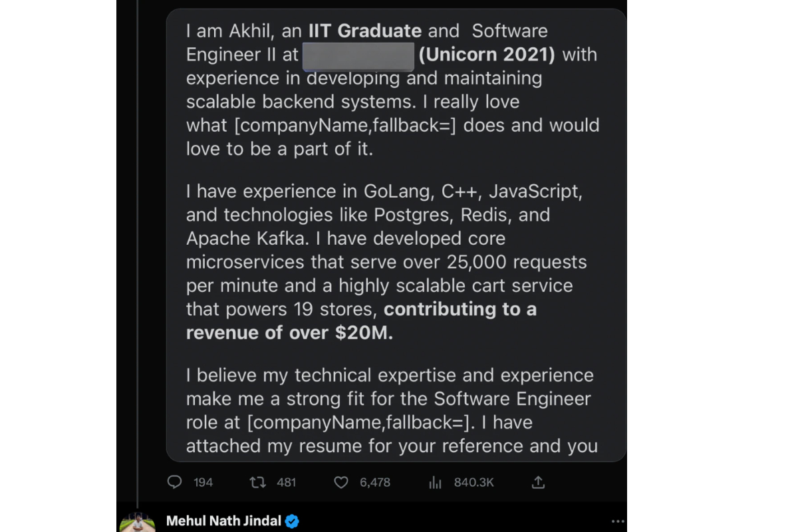Click the 194 replies count
The height and width of the screenshot is (532, 798).
pos(203,482)
